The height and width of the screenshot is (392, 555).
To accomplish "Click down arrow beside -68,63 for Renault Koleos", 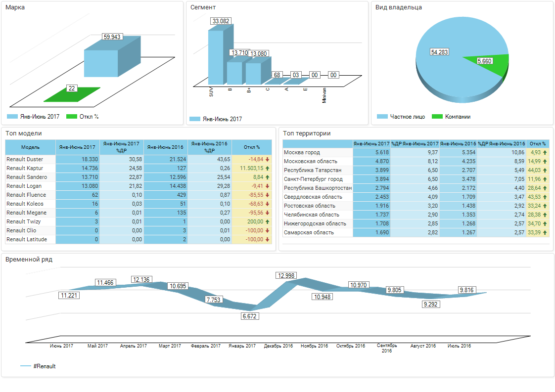I will 268,204.
